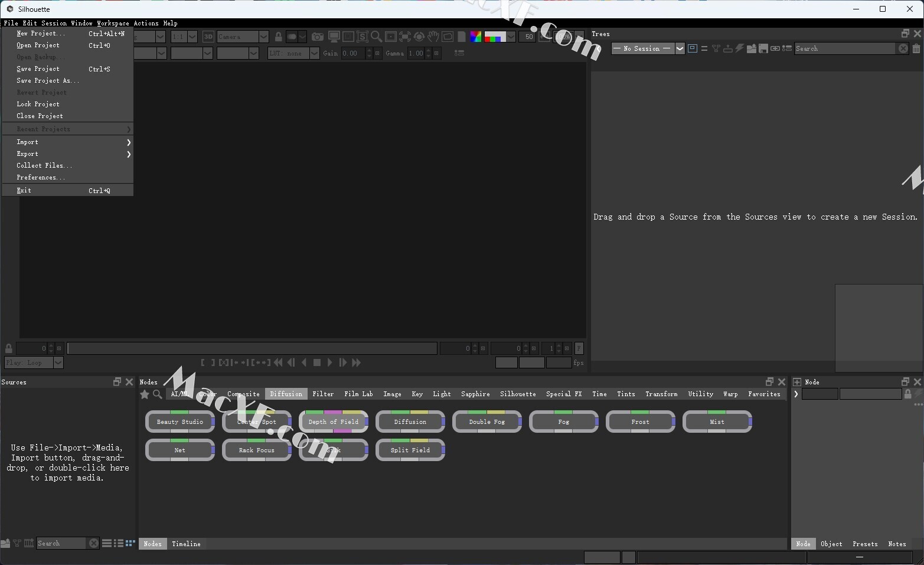Toggle the viewer lock padlock icon
The image size is (924, 565).
(x=279, y=37)
